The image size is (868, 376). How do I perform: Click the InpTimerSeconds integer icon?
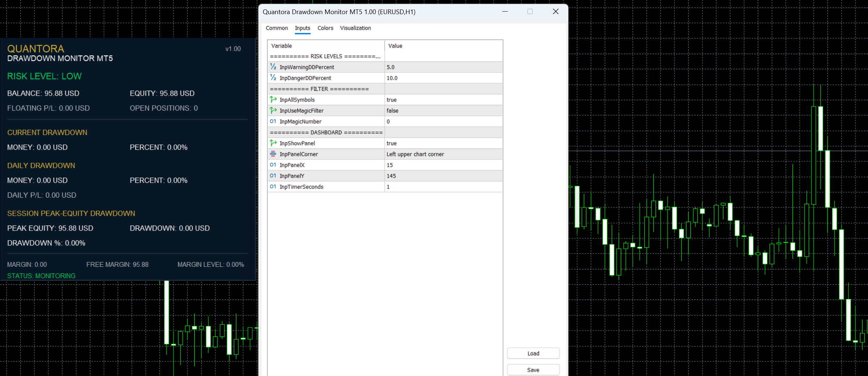tap(273, 186)
